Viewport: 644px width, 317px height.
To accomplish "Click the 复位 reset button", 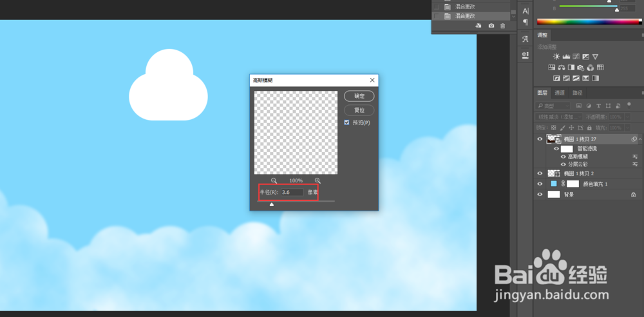I will [x=359, y=110].
